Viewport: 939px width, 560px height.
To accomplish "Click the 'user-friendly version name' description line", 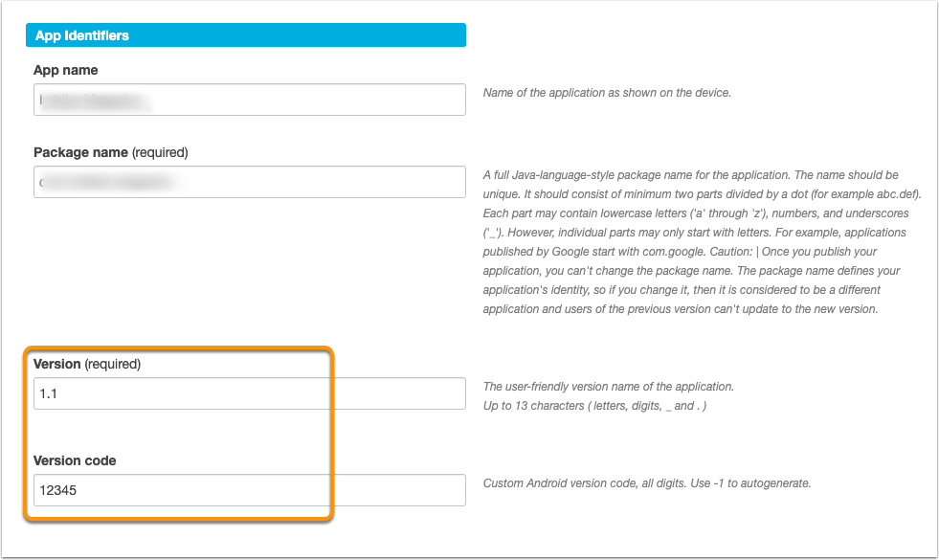I will pos(609,387).
